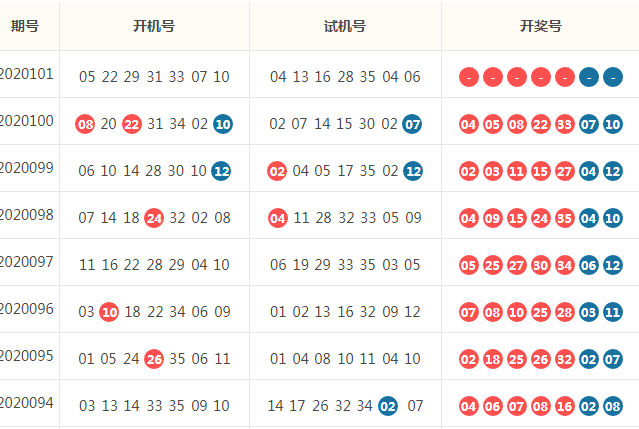Click red ball 04 in row 2020098 试机号
This screenshot has width=639, height=429.
278,218
